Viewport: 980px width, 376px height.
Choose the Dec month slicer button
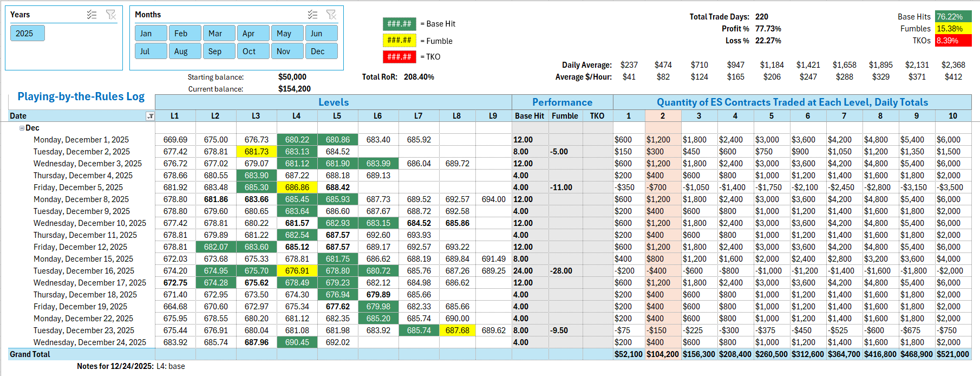321,51
